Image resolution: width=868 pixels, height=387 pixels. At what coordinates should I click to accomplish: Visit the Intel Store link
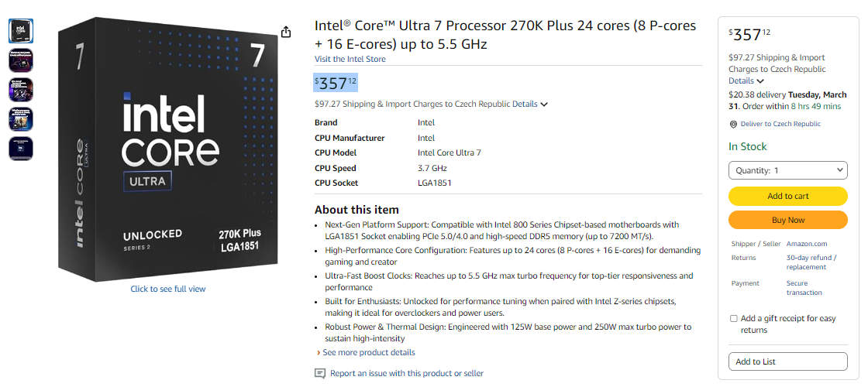click(x=350, y=60)
